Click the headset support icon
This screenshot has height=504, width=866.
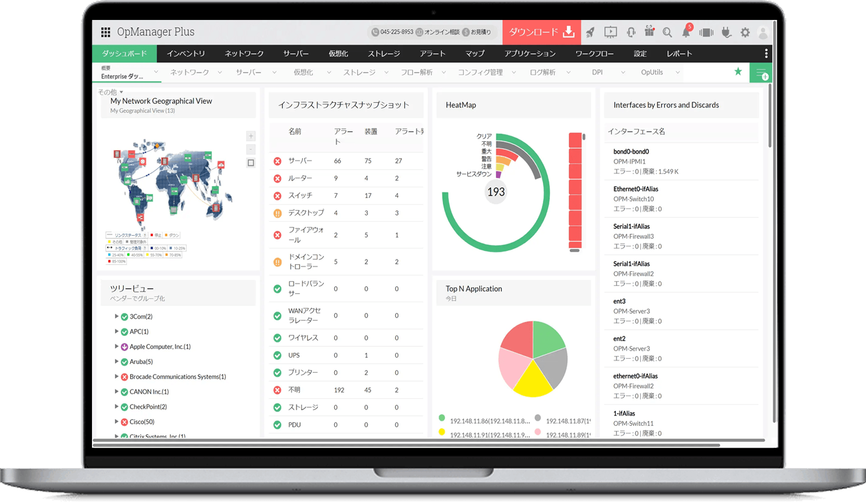pyautogui.click(x=631, y=33)
